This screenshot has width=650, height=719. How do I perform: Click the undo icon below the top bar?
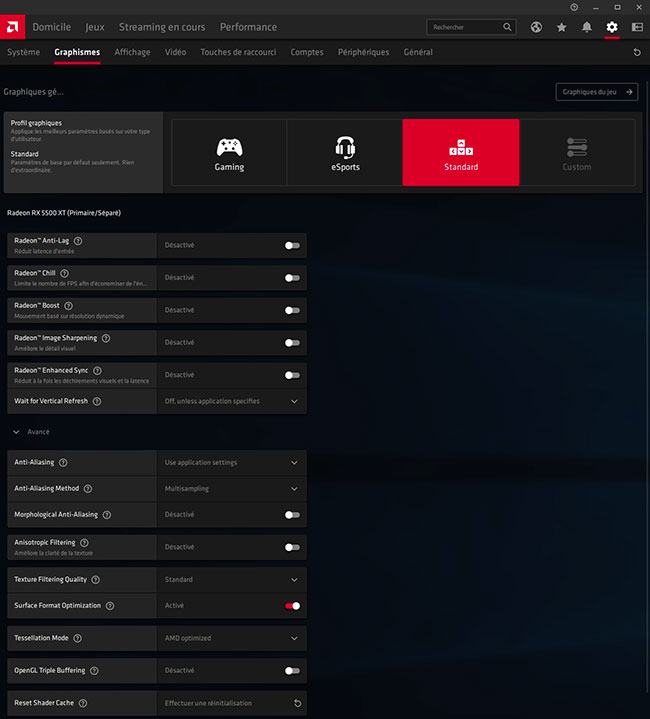coord(636,52)
